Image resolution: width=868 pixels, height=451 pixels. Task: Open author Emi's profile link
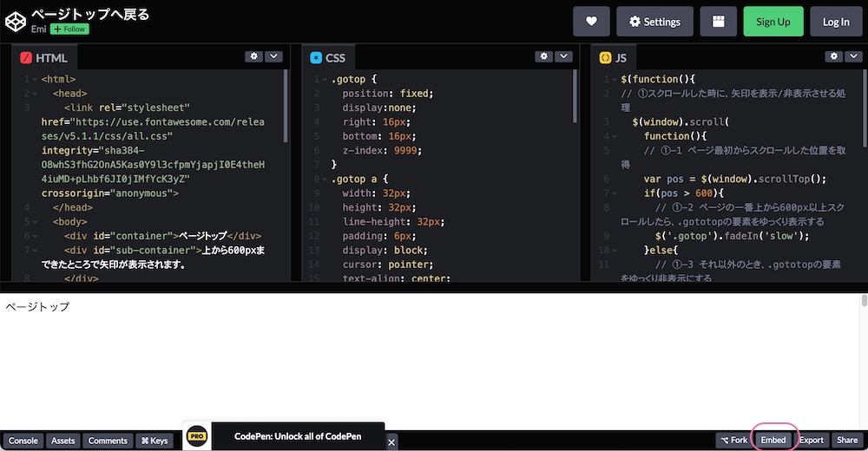tap(38, 29)
